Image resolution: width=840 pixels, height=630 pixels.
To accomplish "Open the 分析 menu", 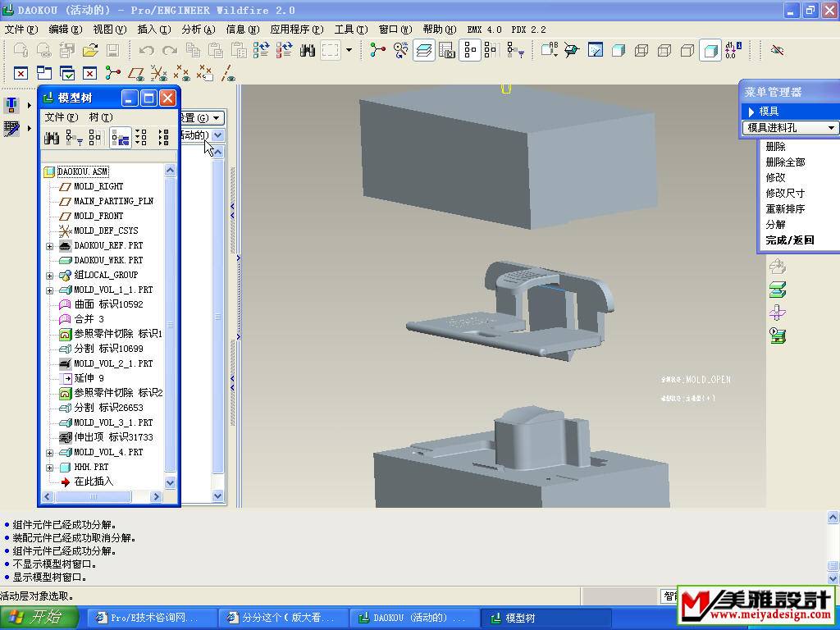I will [x=199, y=30].
